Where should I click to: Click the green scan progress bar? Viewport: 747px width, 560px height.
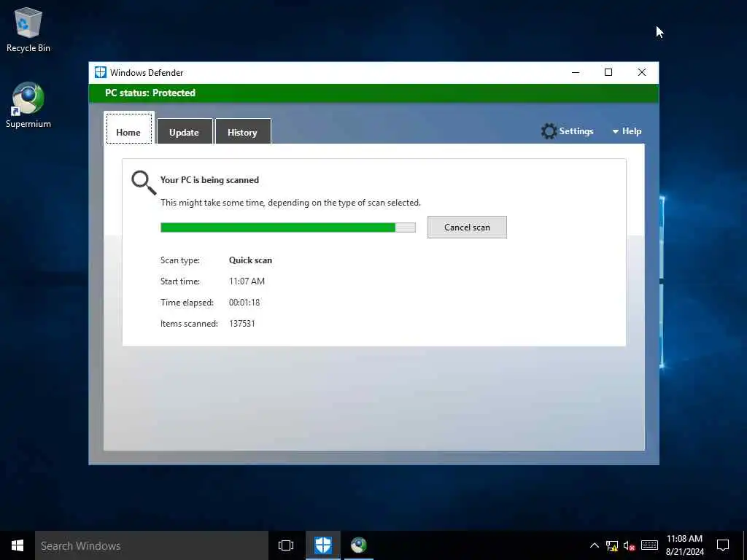coord(287,227)
